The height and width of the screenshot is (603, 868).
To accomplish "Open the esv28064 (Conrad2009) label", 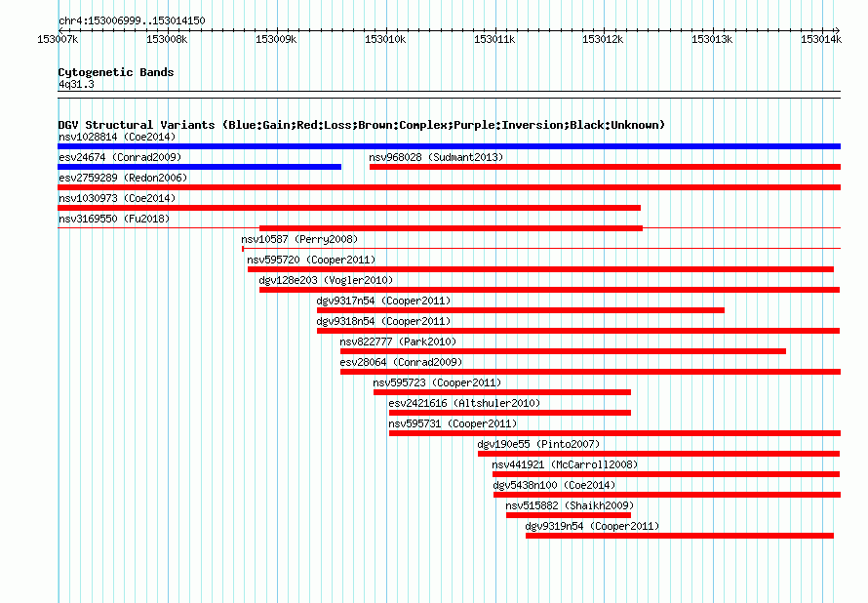I will coord(402,362).
